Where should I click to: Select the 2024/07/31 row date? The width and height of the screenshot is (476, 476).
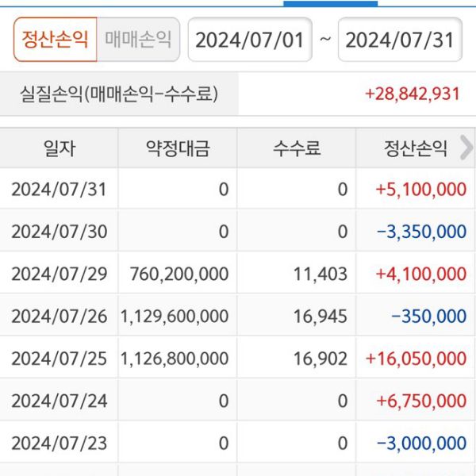pos(59,190)
